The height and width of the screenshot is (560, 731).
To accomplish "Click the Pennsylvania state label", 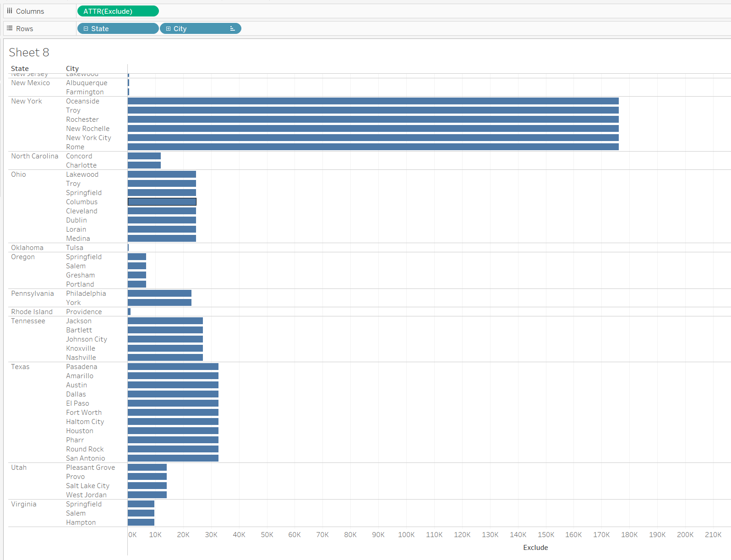I will 33,294.
